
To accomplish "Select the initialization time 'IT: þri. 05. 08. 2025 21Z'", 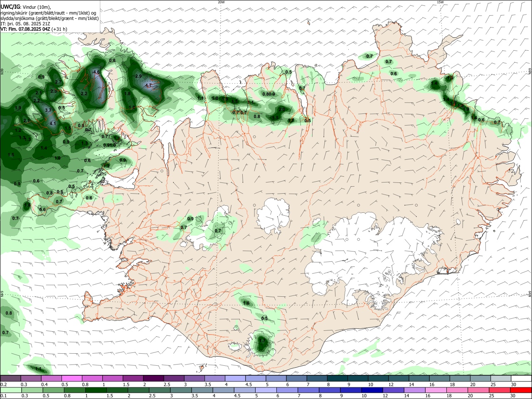I will pos(26,24).
